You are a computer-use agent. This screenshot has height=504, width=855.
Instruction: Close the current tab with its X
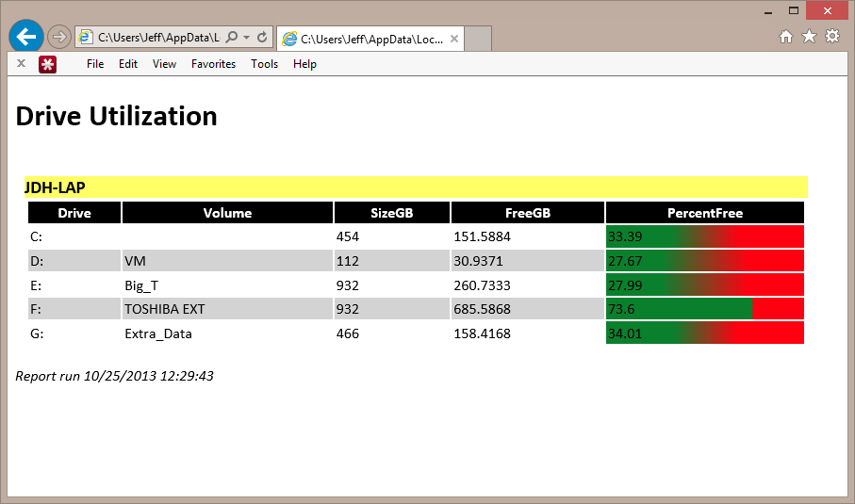(453, 39)
